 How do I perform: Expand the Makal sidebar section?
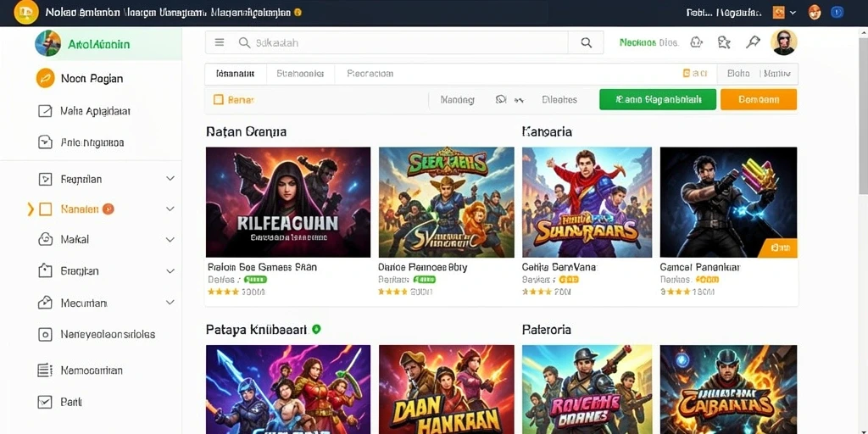(170, 240)
